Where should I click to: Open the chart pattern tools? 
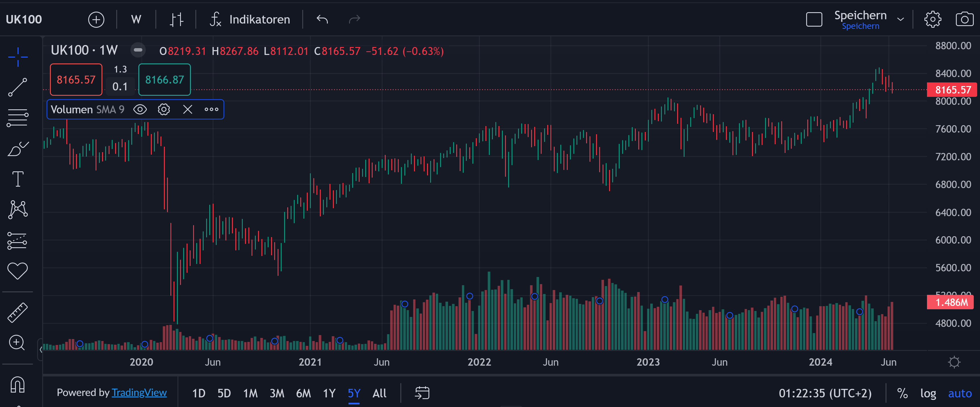point(18,209)
